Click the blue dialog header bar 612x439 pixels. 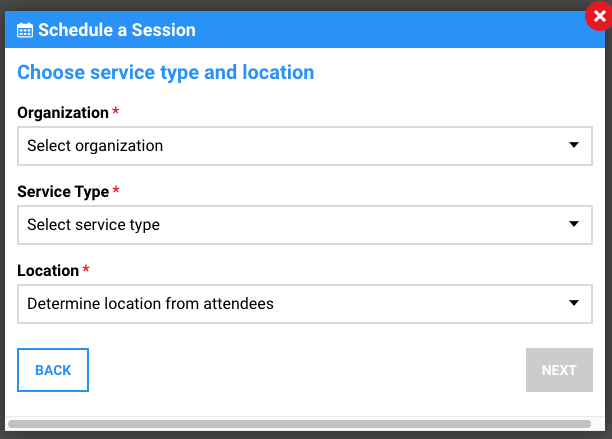(305, 30)
